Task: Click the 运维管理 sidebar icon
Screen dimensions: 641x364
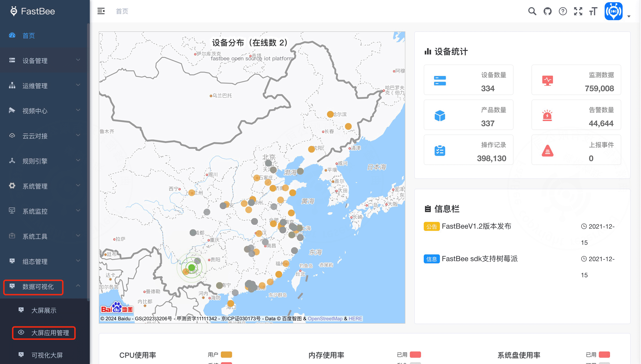Action: [12, 85]
